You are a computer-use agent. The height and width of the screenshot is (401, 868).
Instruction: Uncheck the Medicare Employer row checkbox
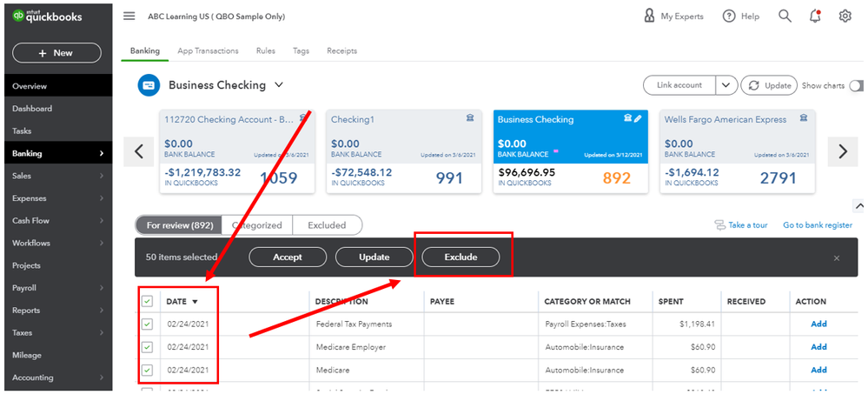click(147, 347)
